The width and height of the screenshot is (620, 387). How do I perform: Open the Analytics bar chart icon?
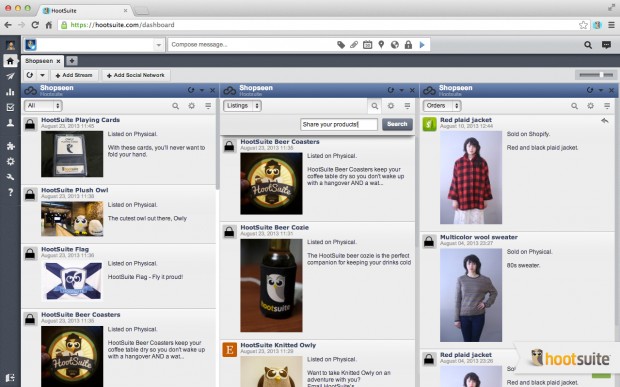click(10, 92)
